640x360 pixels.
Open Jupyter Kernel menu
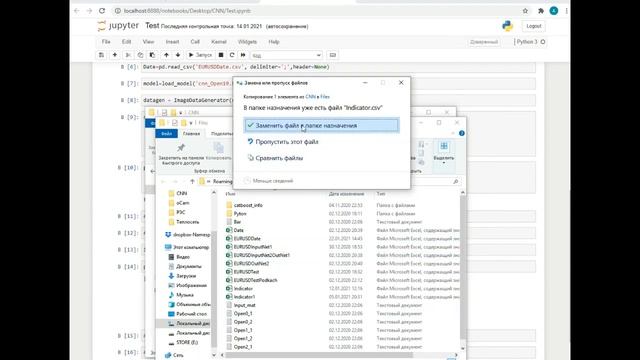(219, 42)
